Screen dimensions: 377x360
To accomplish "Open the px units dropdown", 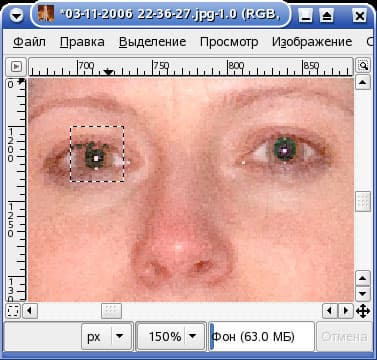I will pyautogui.click(x=107, y=336).
